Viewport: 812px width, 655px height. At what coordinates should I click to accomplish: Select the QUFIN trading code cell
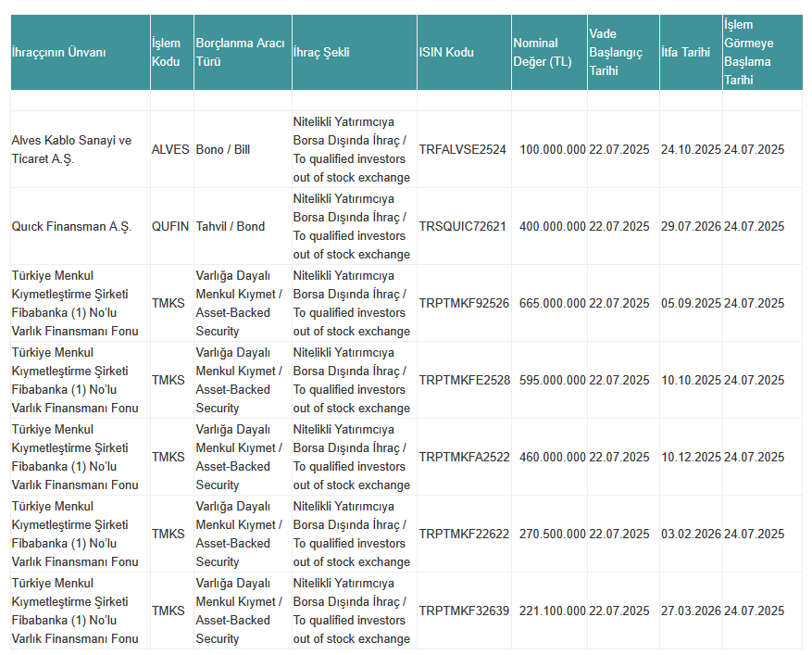[x=172, y=226]
